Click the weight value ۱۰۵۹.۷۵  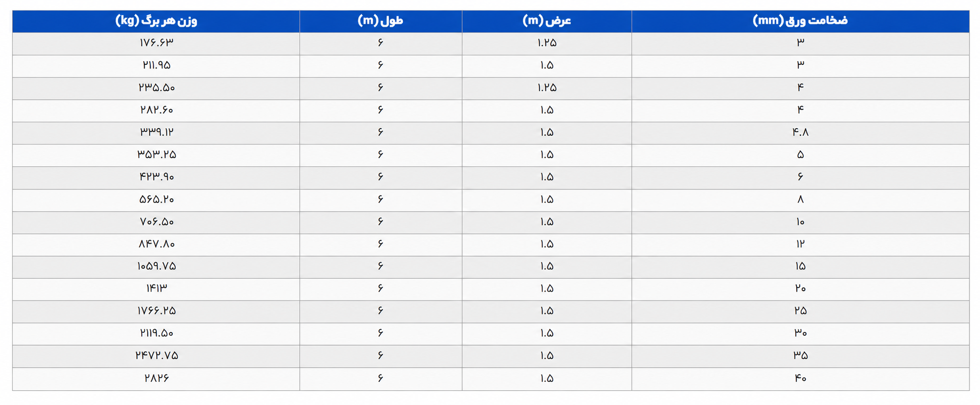tap(157, 266)
